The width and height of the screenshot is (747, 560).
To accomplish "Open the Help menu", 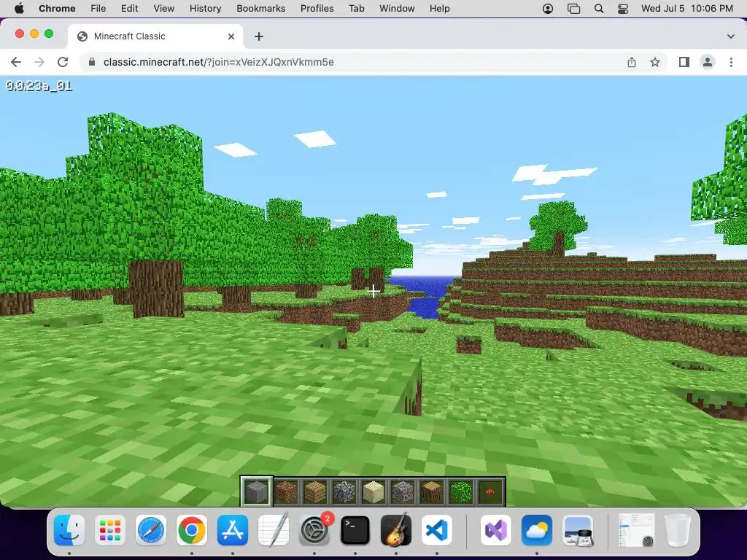I will point(439,9).
